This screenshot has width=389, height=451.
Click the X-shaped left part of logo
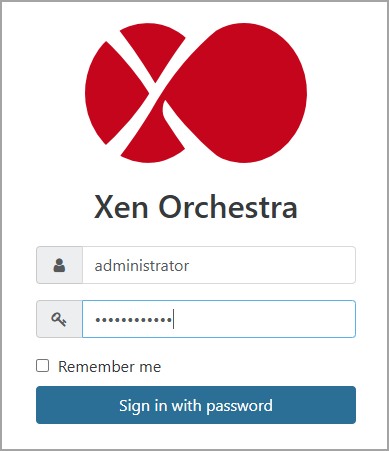click(135, 93)
